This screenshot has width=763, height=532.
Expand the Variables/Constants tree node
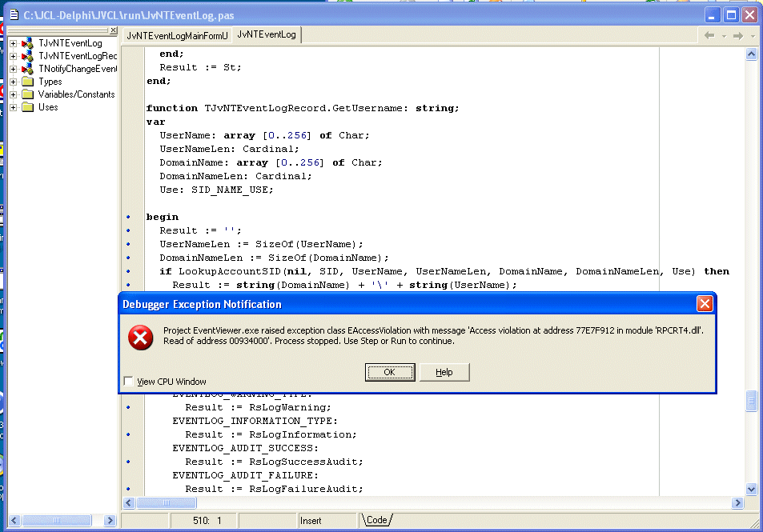click(13, 94)
